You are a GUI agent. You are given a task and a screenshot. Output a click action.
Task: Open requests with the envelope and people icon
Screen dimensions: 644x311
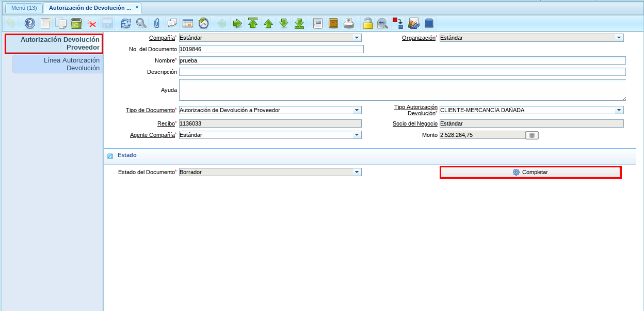click(413, 23)
